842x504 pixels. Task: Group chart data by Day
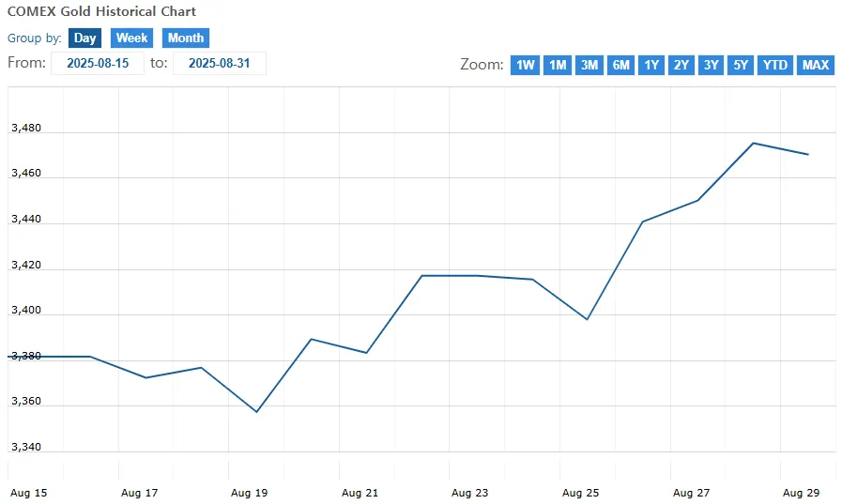[84, 38]
